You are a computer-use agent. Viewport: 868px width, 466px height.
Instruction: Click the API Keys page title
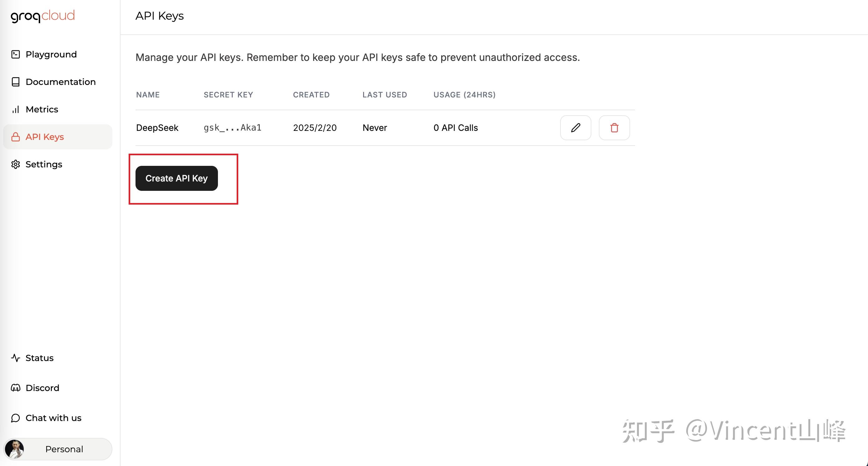tap(160, 16)
